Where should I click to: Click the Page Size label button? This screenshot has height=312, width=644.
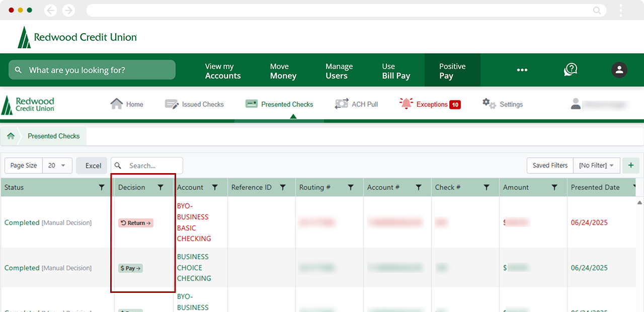point(24,165)
